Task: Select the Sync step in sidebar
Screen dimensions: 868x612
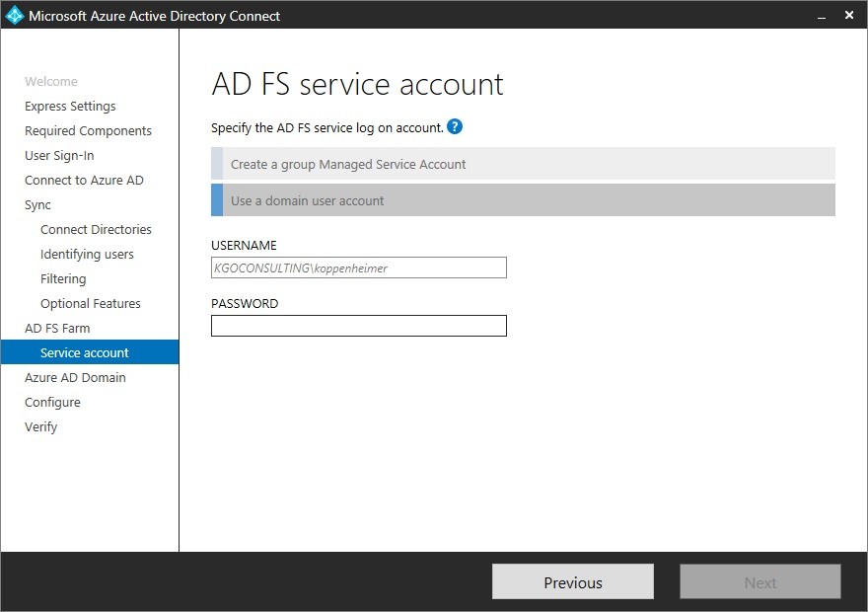Action: 37,205
